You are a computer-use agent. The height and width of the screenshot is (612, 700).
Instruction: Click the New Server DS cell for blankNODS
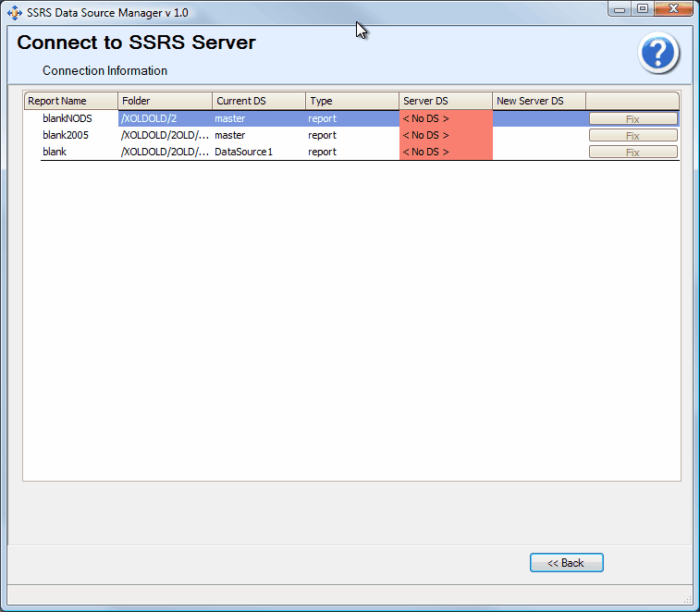tap(539, 118)
